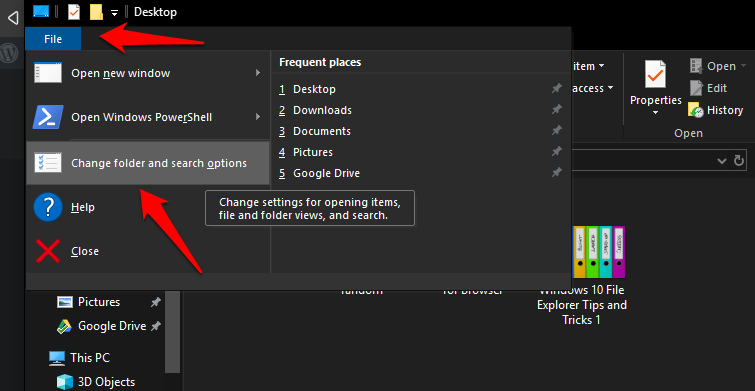Click the This PC monitor icon
The image size is (755, 391).
pyautogui.click(x=57, y=358)
